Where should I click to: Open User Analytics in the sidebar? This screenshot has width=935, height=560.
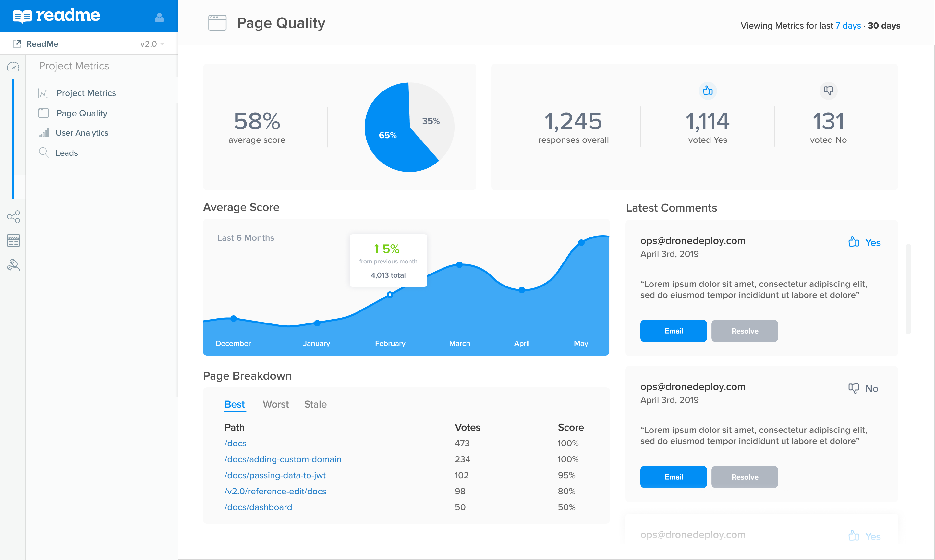coord(82,133)
